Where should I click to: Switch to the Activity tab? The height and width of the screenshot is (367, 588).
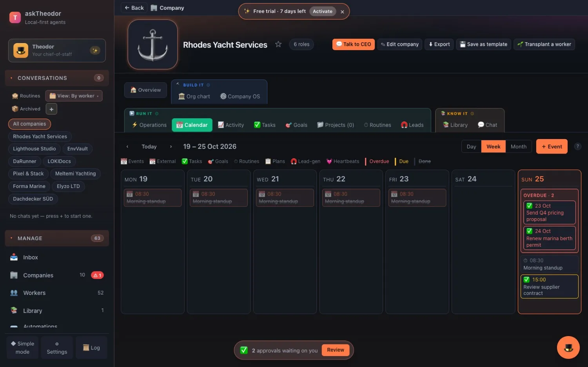(231, 125)
